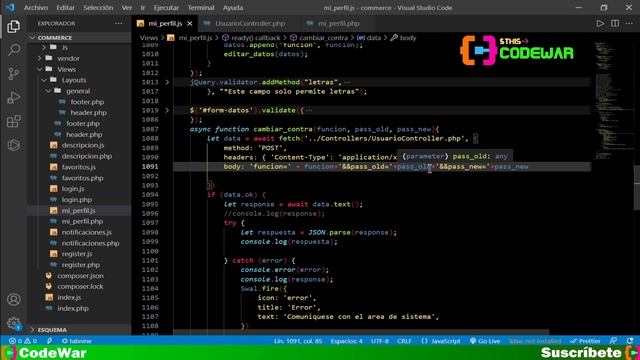Open favoritos.js file

(x=79, y=167)
